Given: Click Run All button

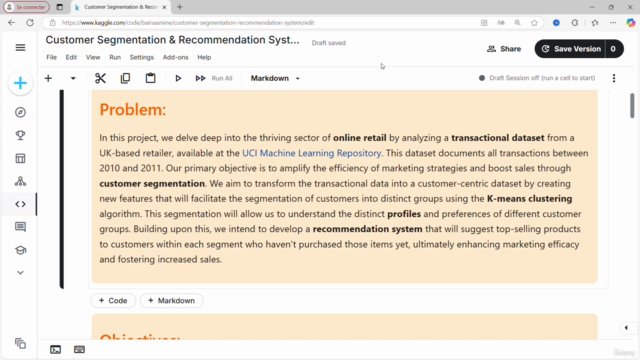Looking at the screenshot, I should pyautogui.click(x=214, y=78).
